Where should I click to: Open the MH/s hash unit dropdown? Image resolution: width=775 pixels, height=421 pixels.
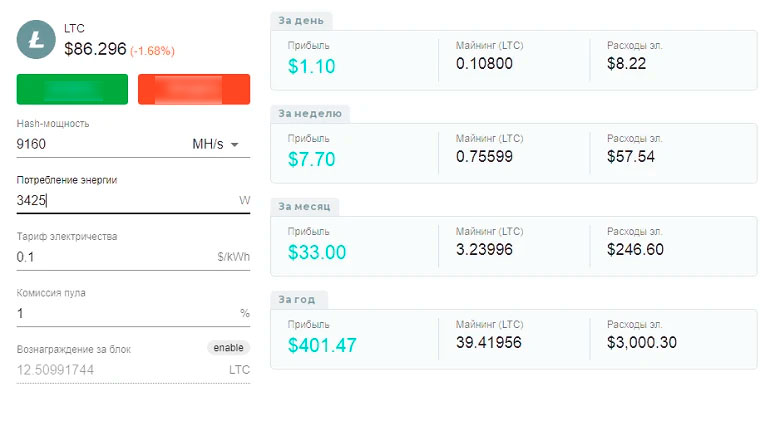[216, 144]
